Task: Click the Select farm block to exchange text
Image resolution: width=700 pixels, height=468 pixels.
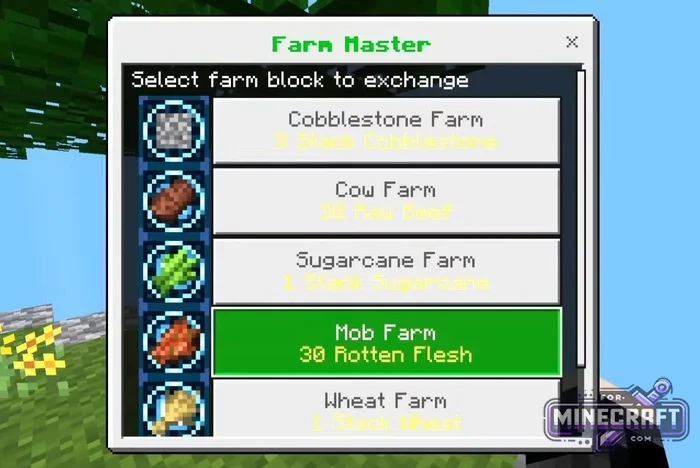Action: tap(300, 80)
